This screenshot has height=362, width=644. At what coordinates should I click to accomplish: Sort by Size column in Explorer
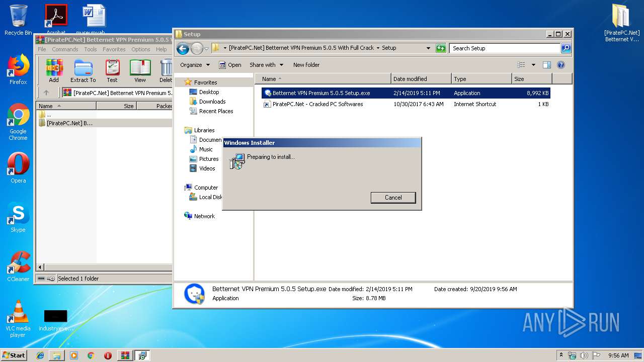532,79
